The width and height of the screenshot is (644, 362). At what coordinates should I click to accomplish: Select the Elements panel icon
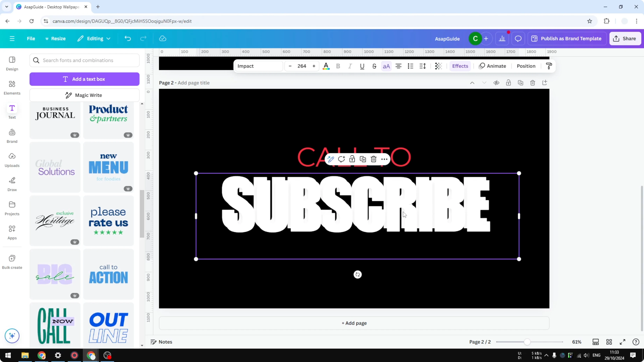tap(12, 87)
